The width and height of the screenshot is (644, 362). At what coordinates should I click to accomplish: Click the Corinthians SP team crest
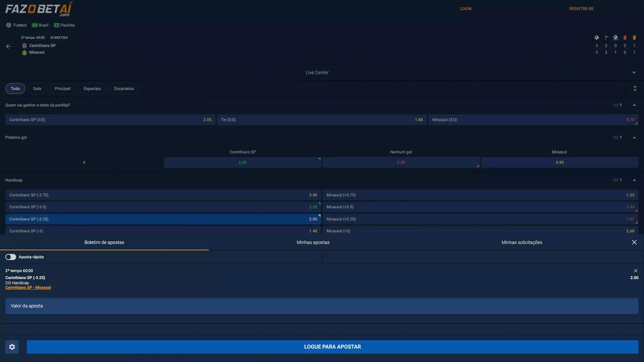coord(24,46)
